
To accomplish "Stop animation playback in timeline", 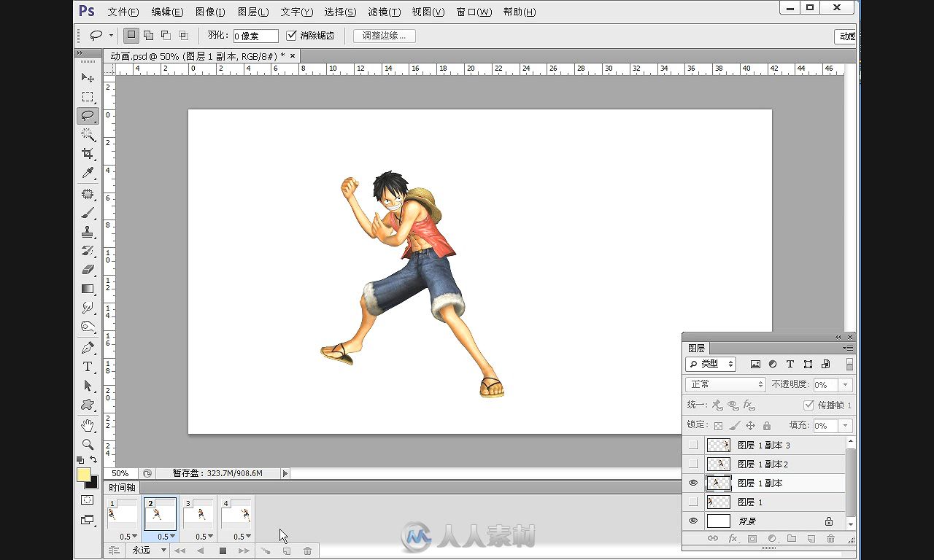I will [x=223, y=551].
